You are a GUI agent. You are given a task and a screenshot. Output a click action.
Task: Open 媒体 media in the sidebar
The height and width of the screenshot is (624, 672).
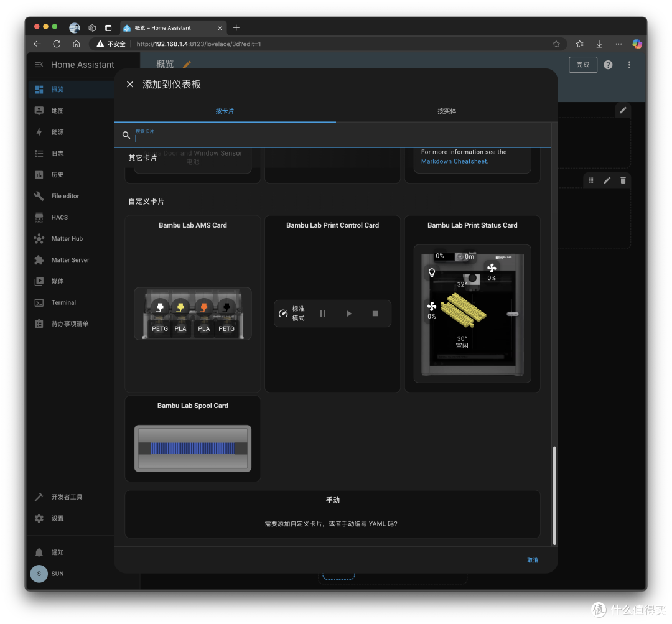tap(71, 281)
